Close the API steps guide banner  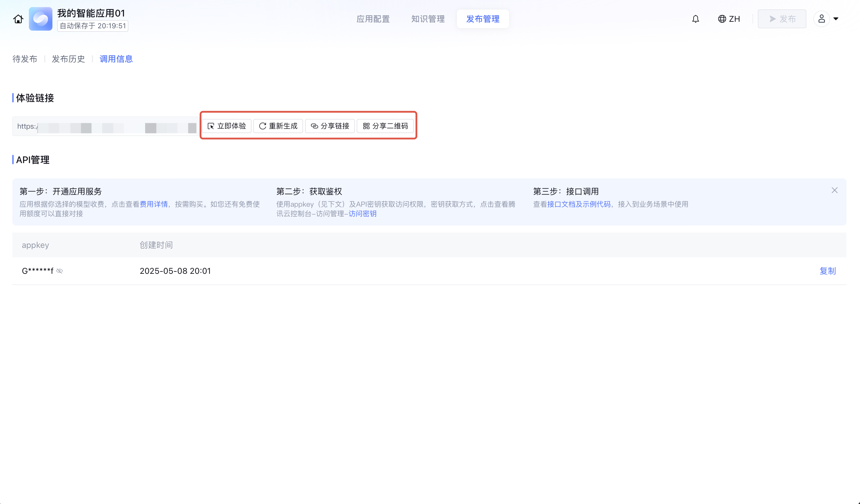[x=834, y=190]
